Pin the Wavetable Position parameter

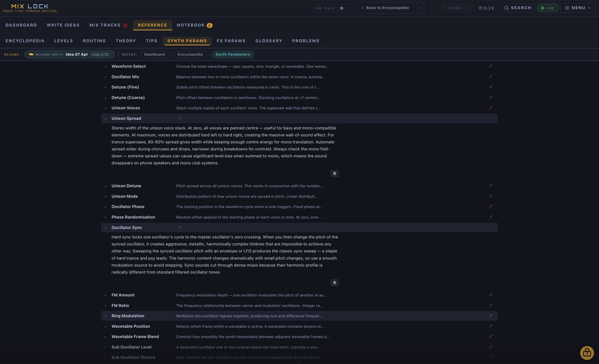490,327
